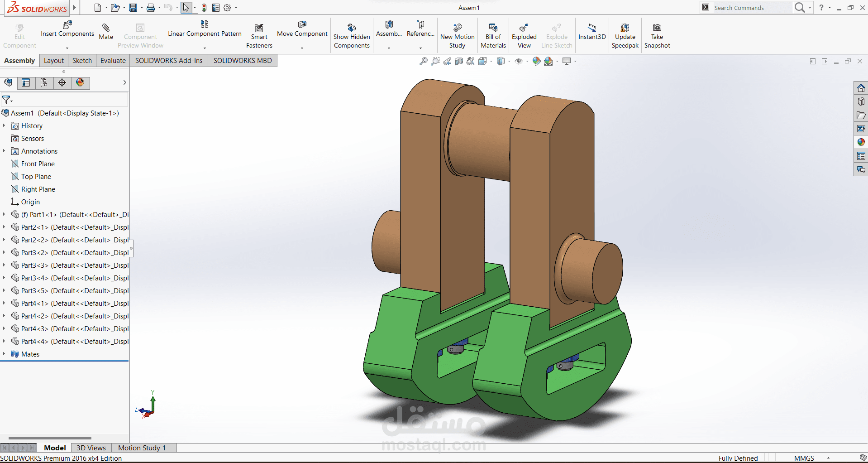This screenshot has width=868, height=463.
Task: Click the Previous View icon
Action: [x=447, y=61]
